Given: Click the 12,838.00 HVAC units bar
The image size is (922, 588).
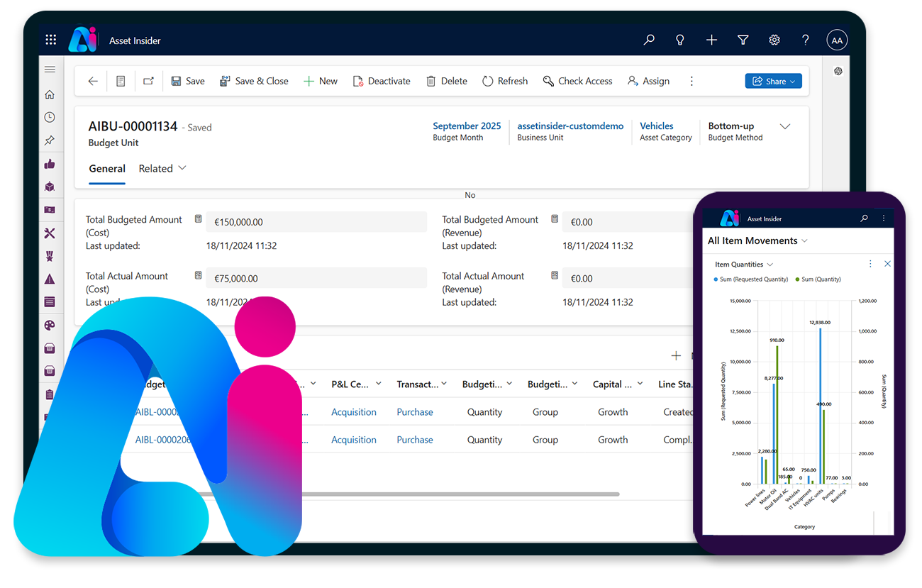Looking at the screenshot, I should [821, 406].
